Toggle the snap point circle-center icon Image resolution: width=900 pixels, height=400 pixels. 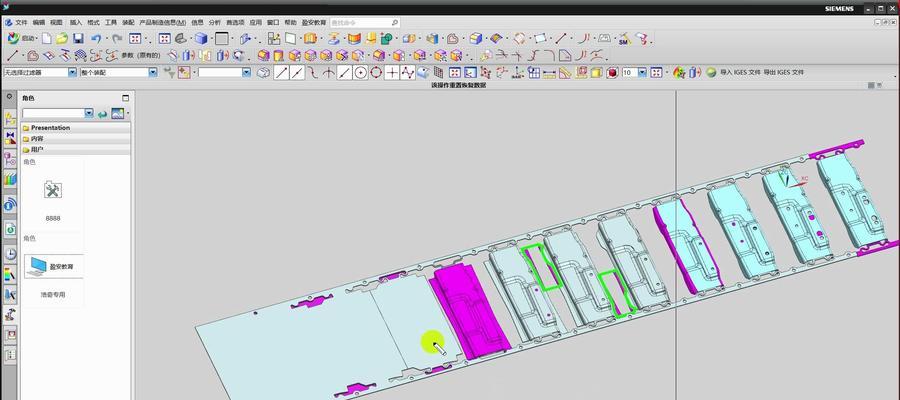(360, 72)
